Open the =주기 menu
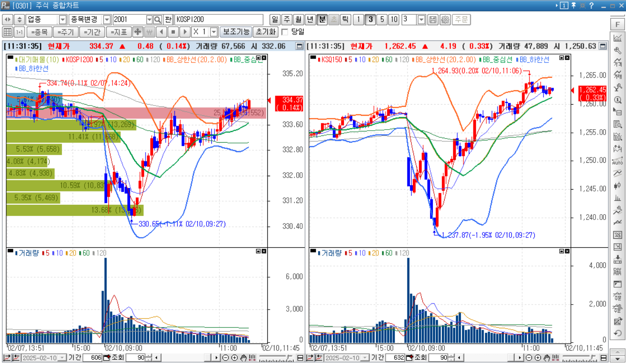 (65, 32)
